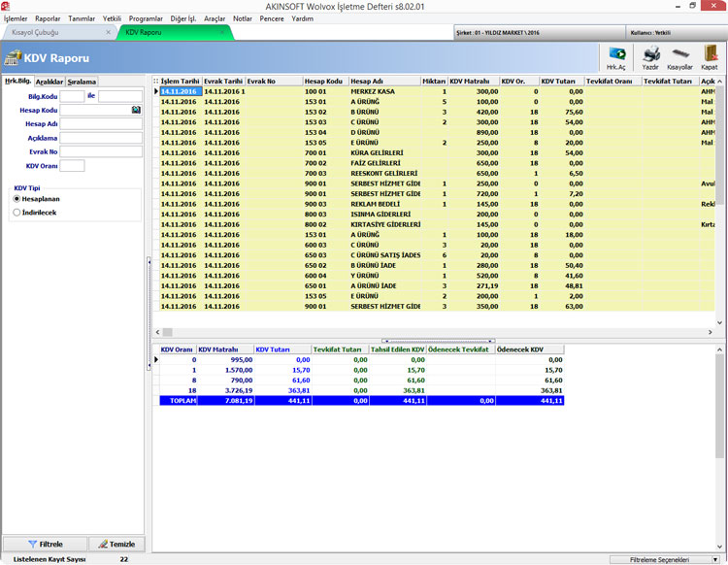The image size is (728, 565).
Task: Click the Şirket : 01 - YILDIZ MARKET panel
Action: [x=539, y=32]
